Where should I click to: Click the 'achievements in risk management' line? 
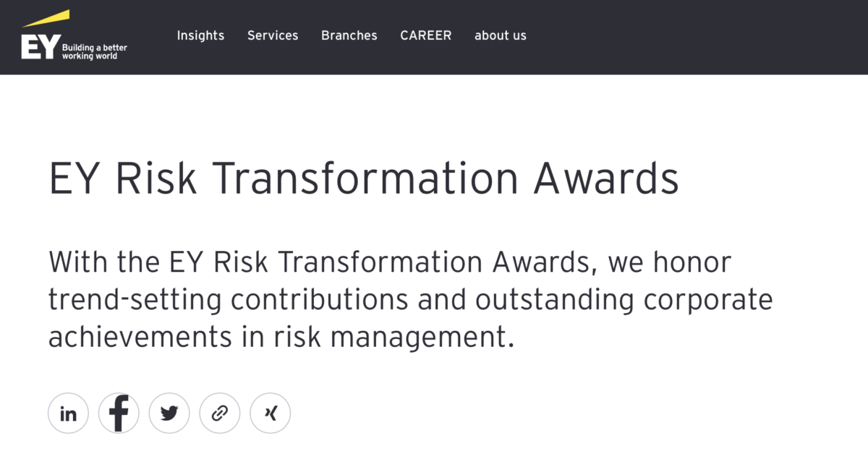(281, 337)
